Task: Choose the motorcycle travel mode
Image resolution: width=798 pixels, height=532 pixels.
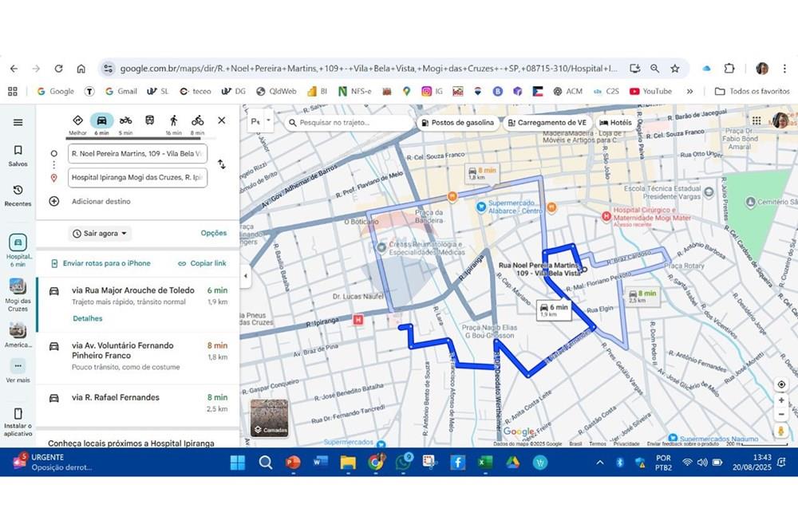Action: click(125, 120)
